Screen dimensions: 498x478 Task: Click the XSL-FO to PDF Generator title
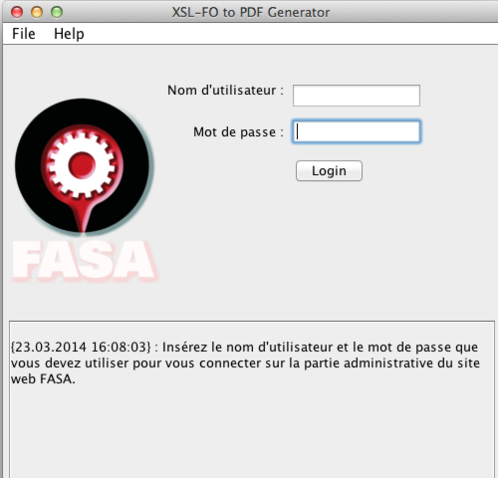251,12
